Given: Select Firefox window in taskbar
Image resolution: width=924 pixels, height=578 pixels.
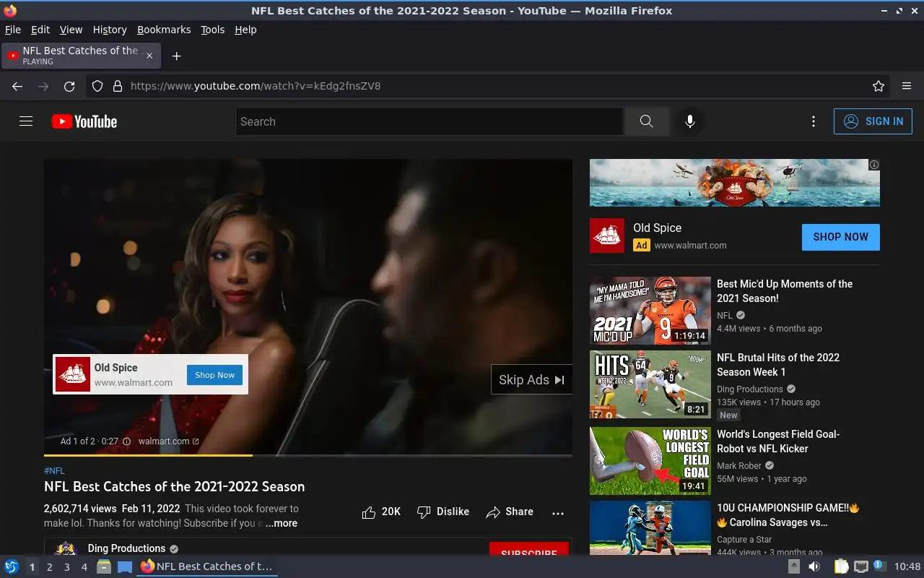Looking at the screenshot, I should click(207, 566).
